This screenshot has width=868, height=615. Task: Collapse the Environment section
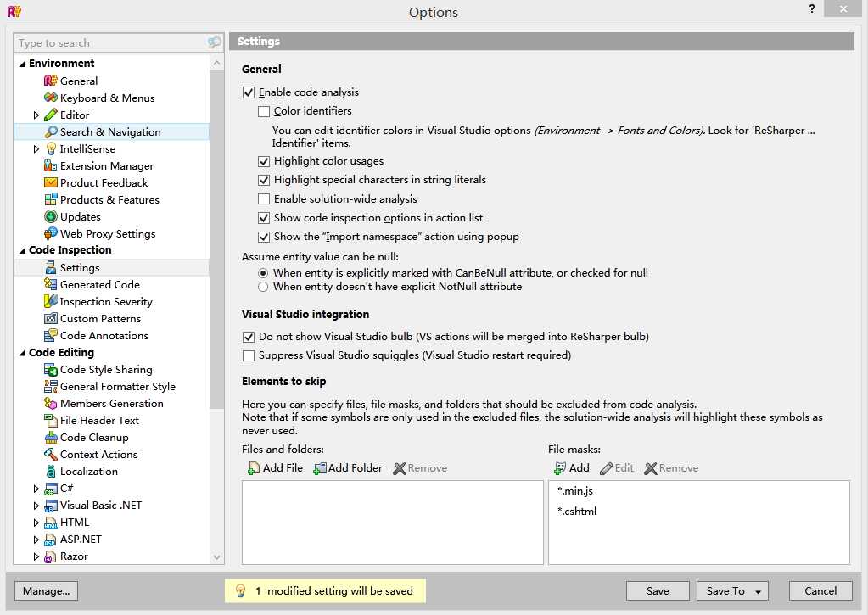[22, 64]
